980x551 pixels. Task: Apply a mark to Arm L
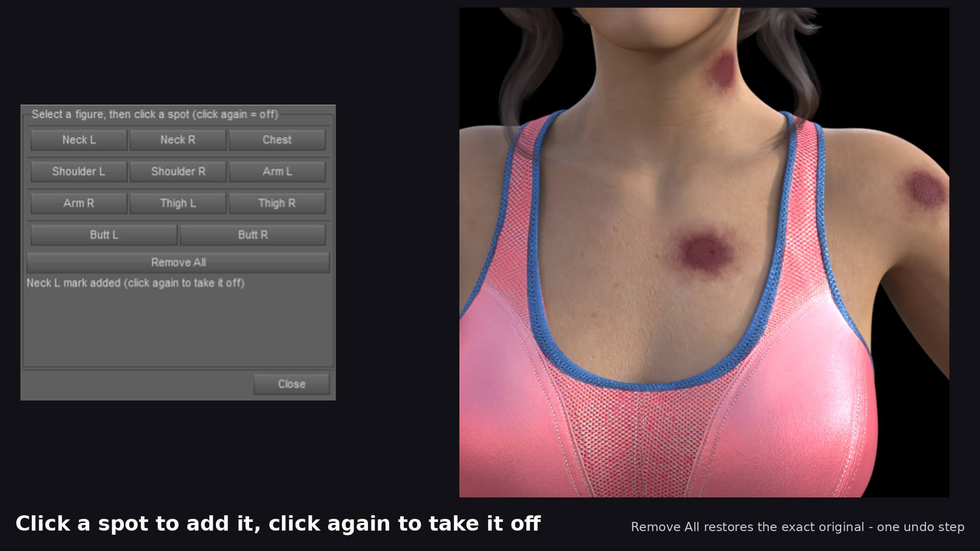coord(277,171)
